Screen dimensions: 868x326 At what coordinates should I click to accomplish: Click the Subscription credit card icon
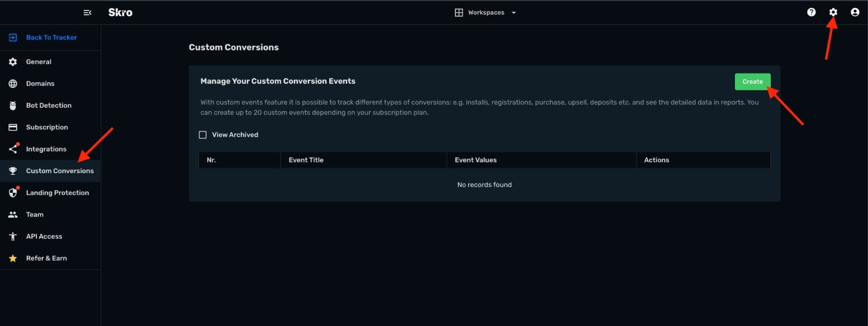click(x=13, y=127)
